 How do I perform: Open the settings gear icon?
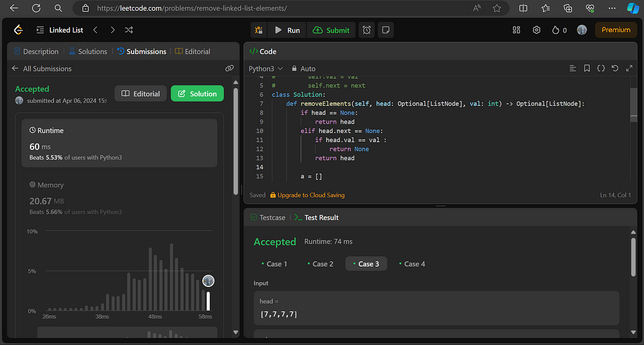point(536,30)
